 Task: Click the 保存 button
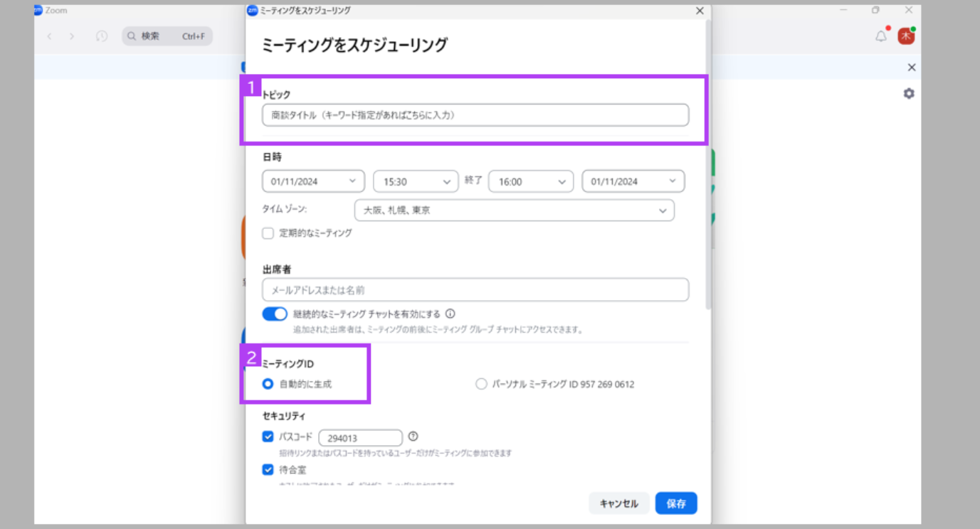click(676, 503)
